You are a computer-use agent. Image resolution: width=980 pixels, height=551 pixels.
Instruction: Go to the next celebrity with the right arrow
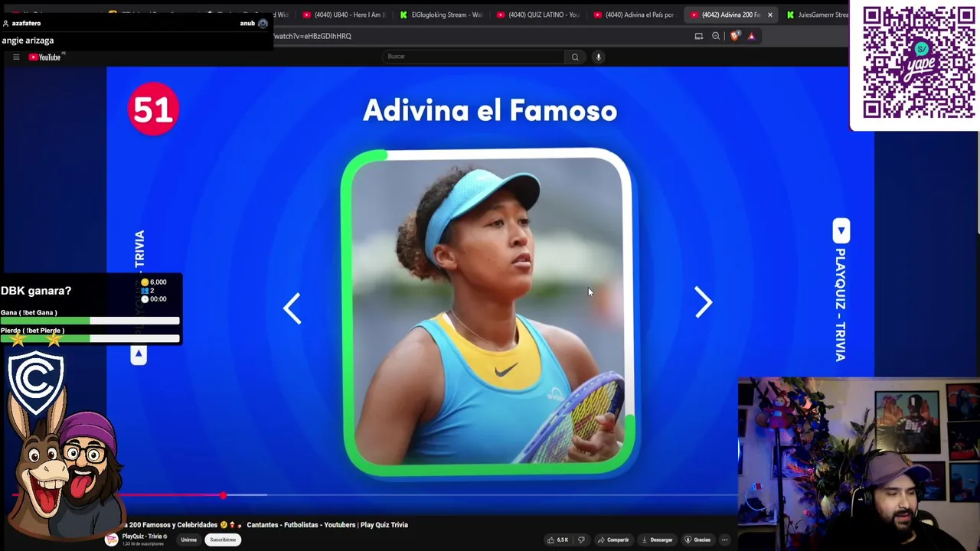(x=704, y=302)
